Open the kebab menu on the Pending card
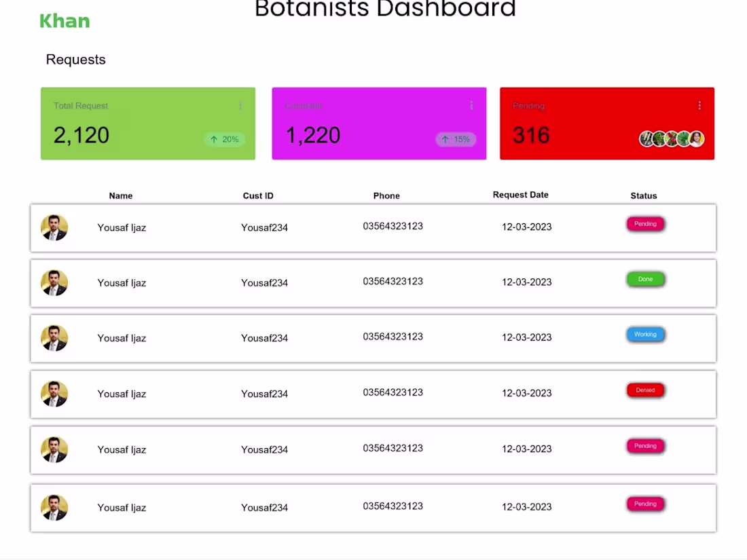747x560 pixels. pyautogui.click(x=699, y=106)
